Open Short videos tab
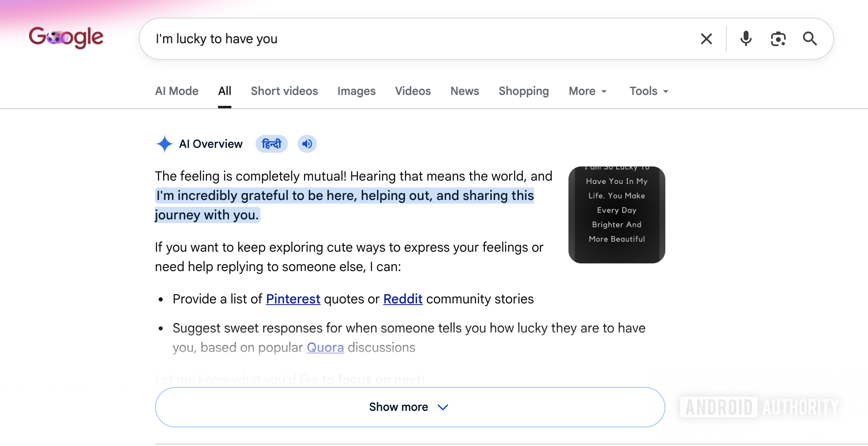 pyautogui.click(x=284, y=91)
